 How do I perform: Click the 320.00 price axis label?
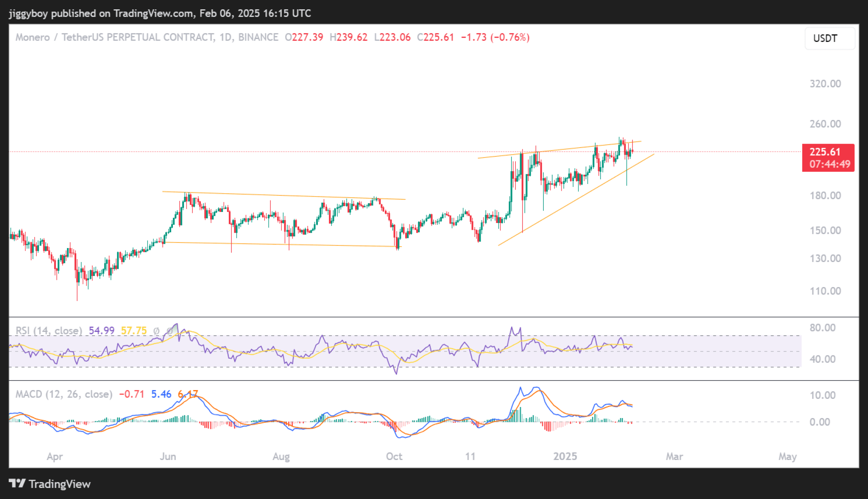(825, 84)
